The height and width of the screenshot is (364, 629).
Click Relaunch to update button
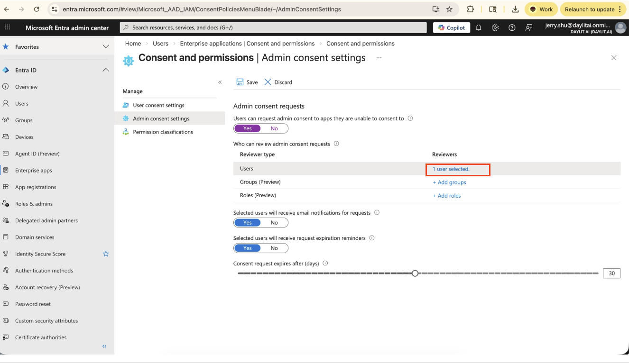coord(593,9)
